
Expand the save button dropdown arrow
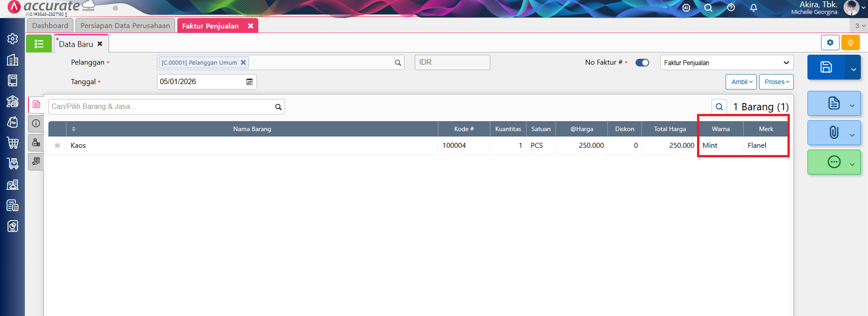coord(853,69)
